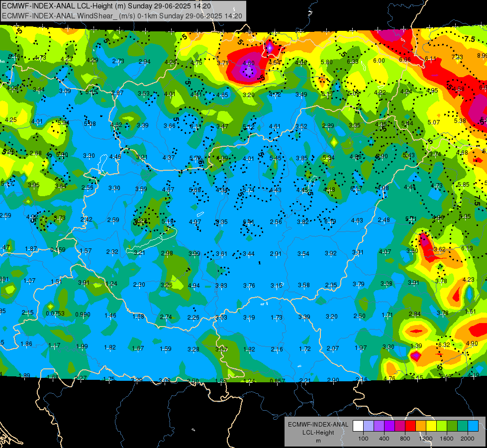Click the wind shear value '5.18'
Screen dimensions: 487x448
168,222
